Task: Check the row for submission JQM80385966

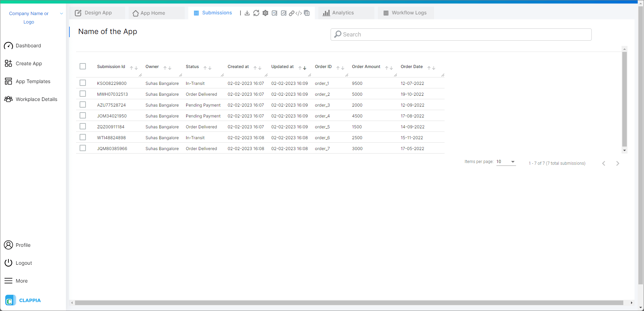Action: 83,148
